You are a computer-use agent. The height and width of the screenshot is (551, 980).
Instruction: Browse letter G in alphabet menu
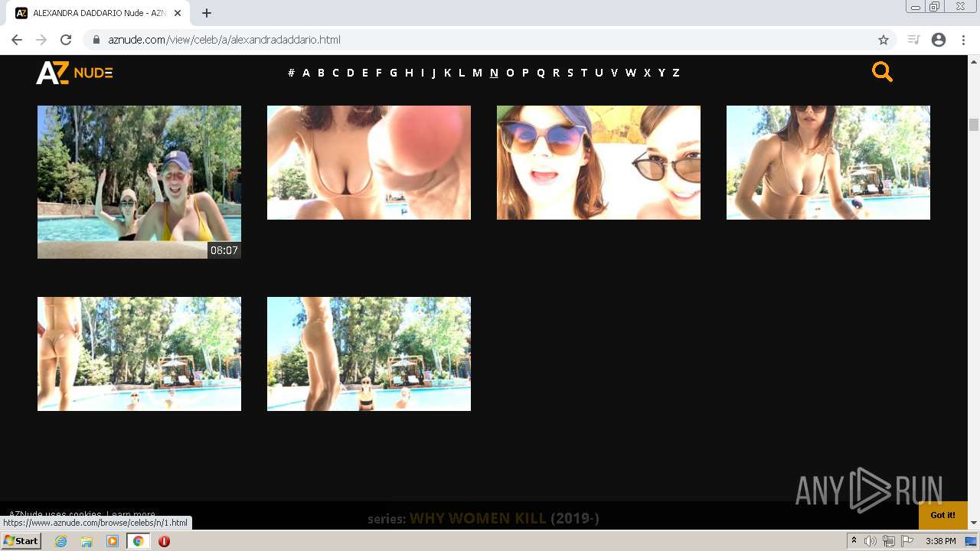click(x=394, y=73)
